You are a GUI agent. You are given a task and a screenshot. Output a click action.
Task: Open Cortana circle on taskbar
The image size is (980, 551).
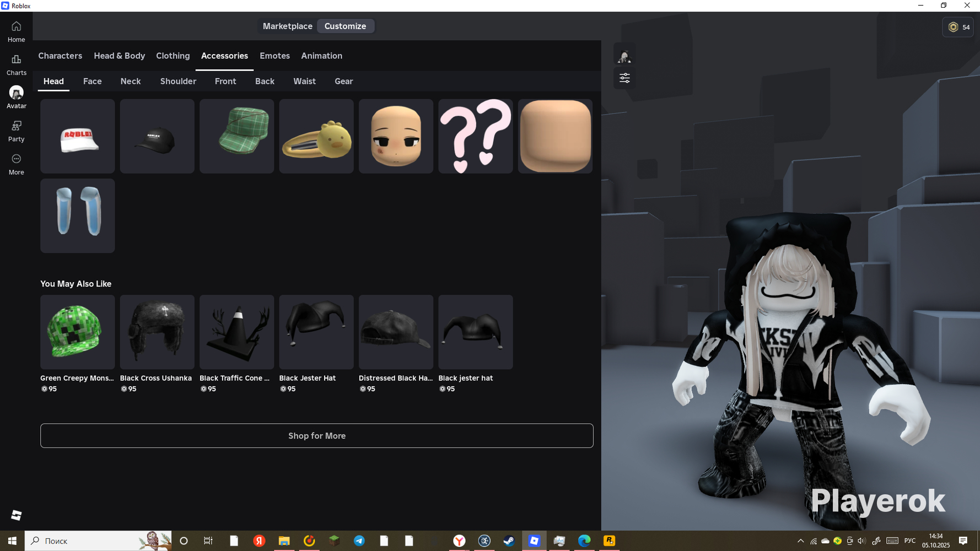(184, 541)
